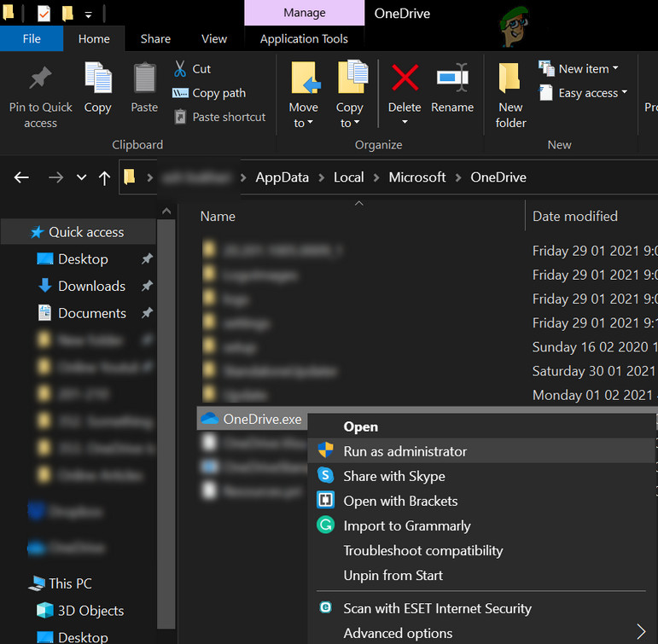Screen dimensions: 658x644
Task: Open the File tab
Action: click(x=32, y=38)
